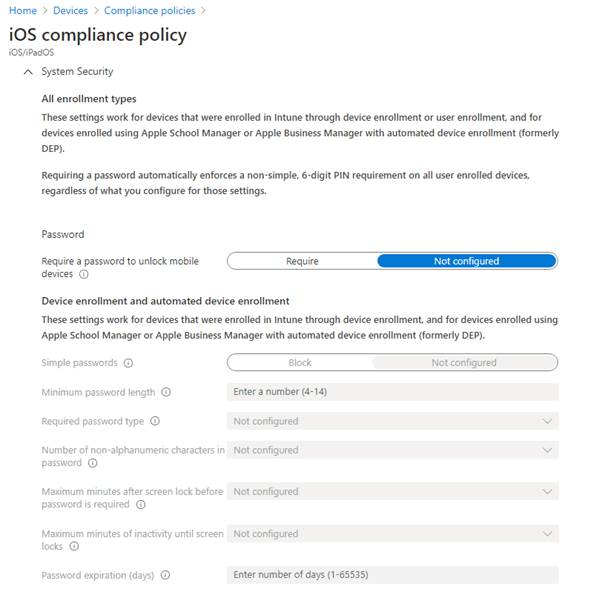Choose Block for Simple passwords
This screenshot has height=589, width=602.
[300, 363]
